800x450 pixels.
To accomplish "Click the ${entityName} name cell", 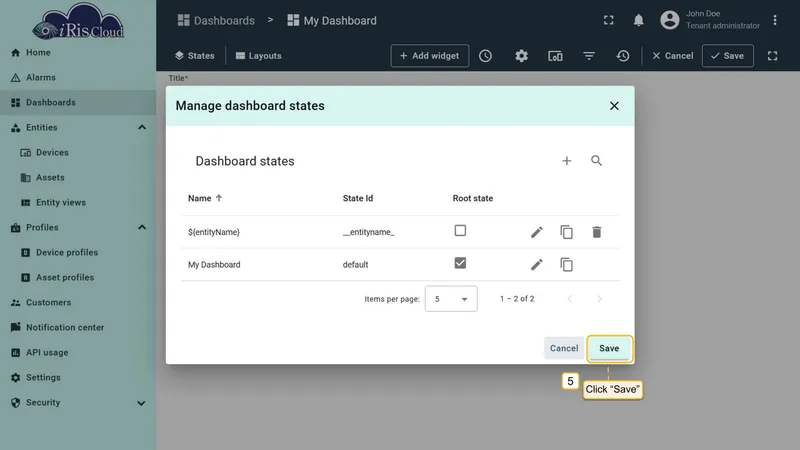I will click(x=214, y=232).
